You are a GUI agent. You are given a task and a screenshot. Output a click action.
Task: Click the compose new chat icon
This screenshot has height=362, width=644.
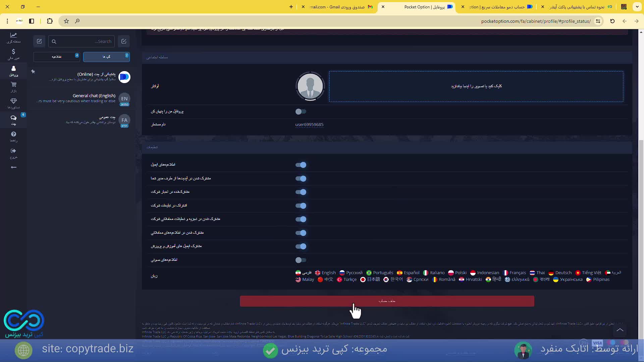click(39, 41)
